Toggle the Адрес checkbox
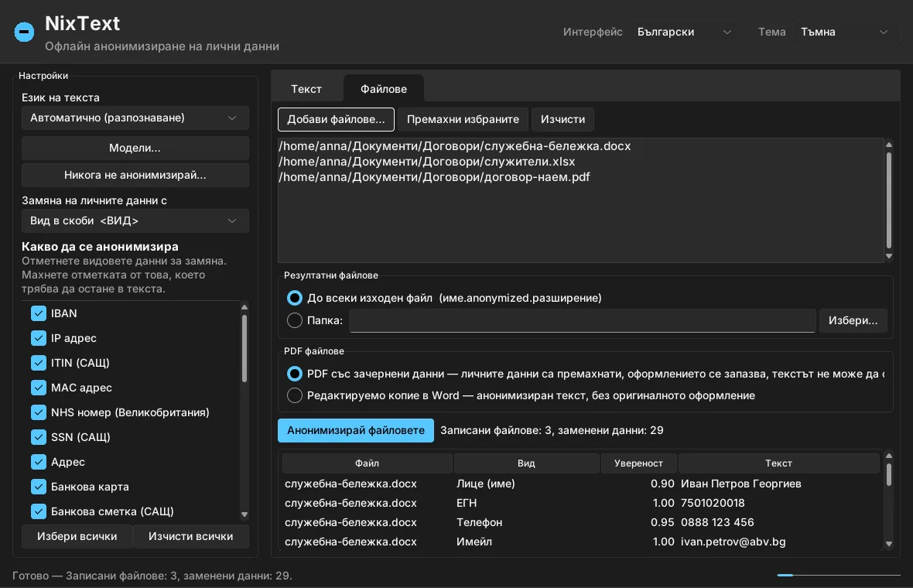The height and width of the screenshot is (588, 913). point(39,462)
